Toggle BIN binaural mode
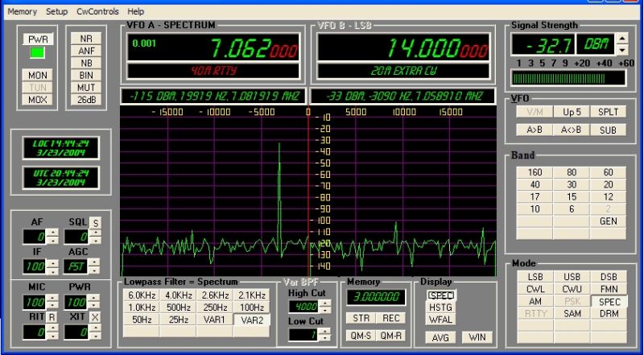 [x=86, y=75]
